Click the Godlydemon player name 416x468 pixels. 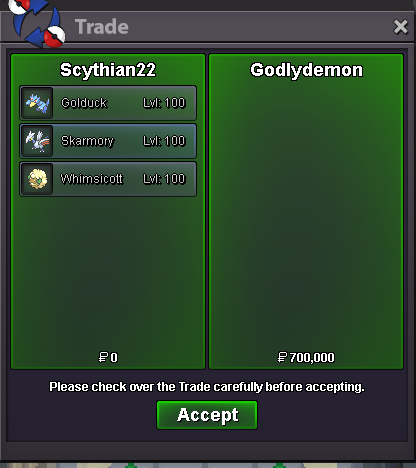click(306, 70)
